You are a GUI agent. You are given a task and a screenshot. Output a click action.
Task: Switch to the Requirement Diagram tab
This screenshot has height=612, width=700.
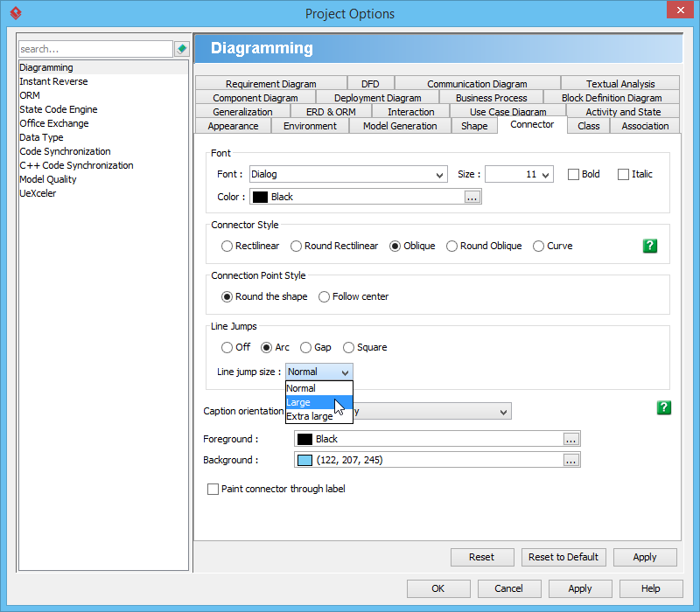271,84
